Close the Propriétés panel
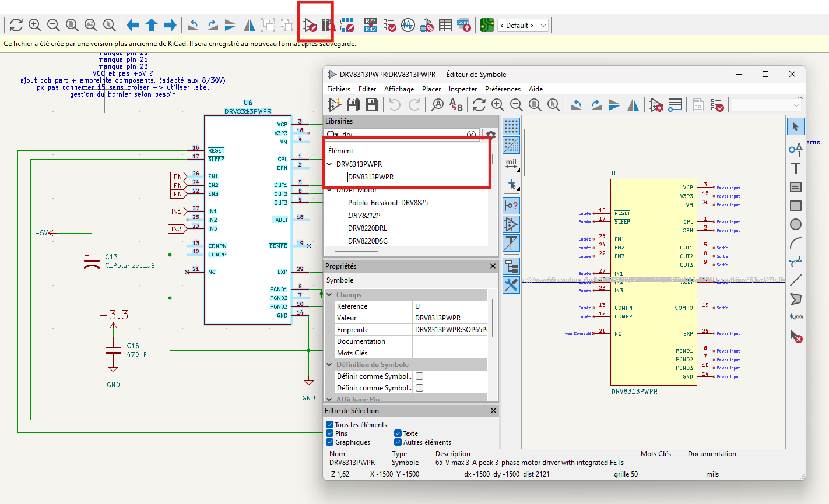 pyautogui.click(x=493, y=266)
